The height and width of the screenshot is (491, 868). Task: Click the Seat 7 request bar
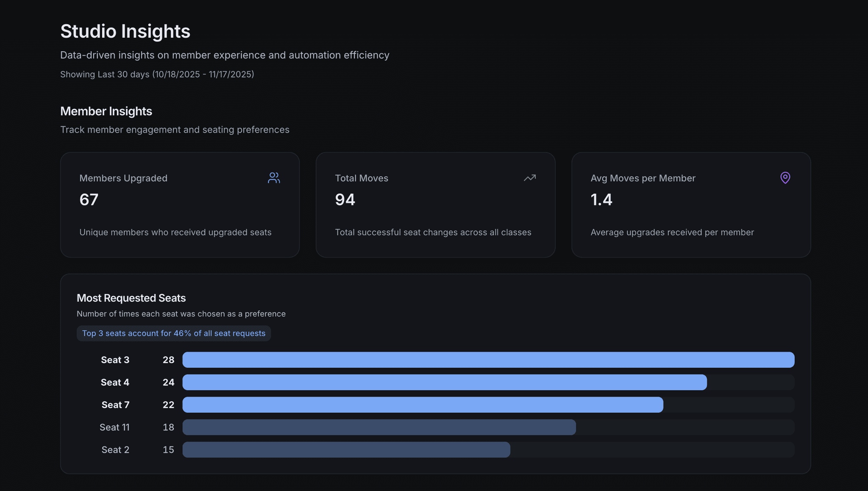[x=423, y=405]
